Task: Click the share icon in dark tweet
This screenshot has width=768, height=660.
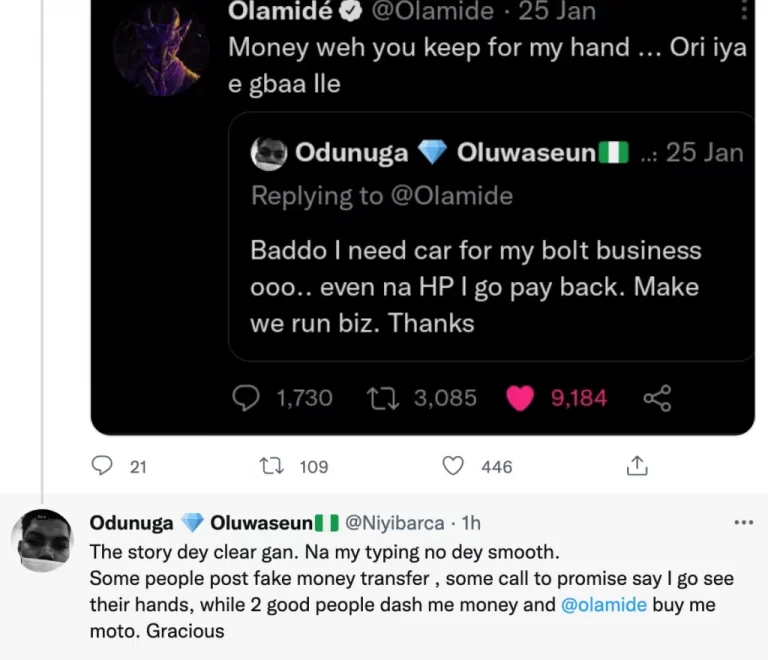Action: (657, 398)
